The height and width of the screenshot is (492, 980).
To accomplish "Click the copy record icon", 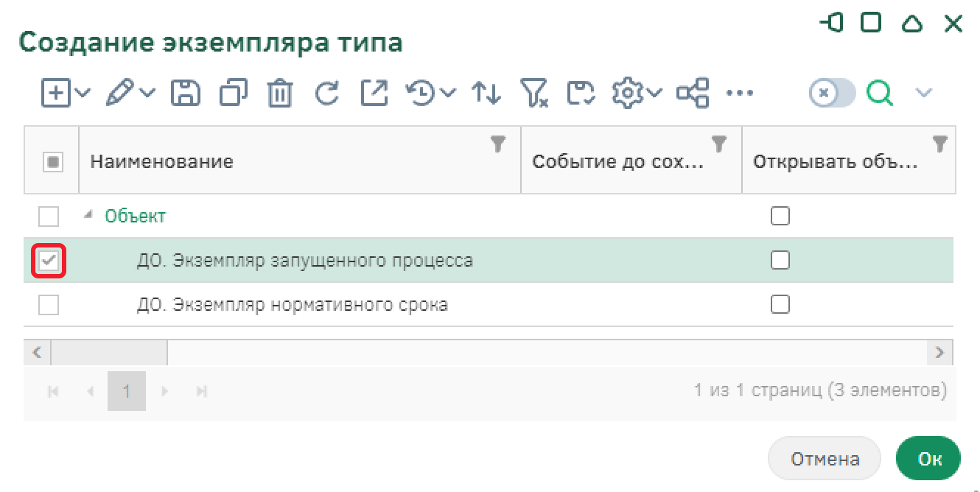I will (233, 93).
